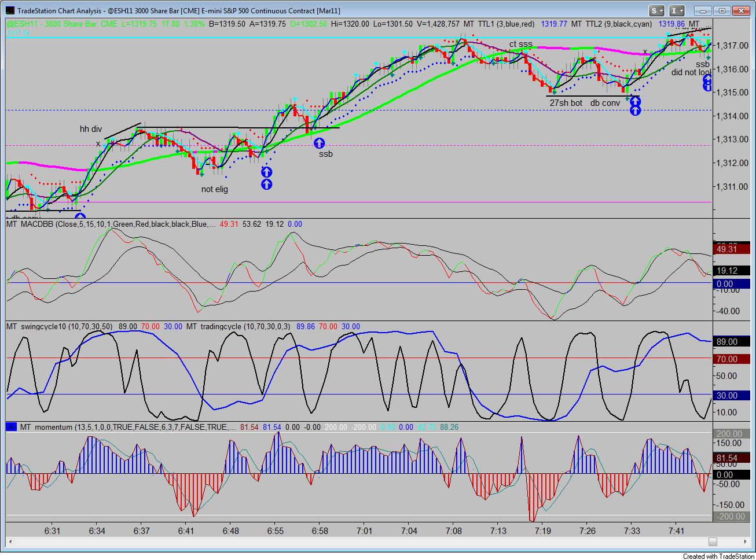Click the 'did not look' chart annotation
The width and height of the screenshot is (756, 560).
tap(691, 72)
